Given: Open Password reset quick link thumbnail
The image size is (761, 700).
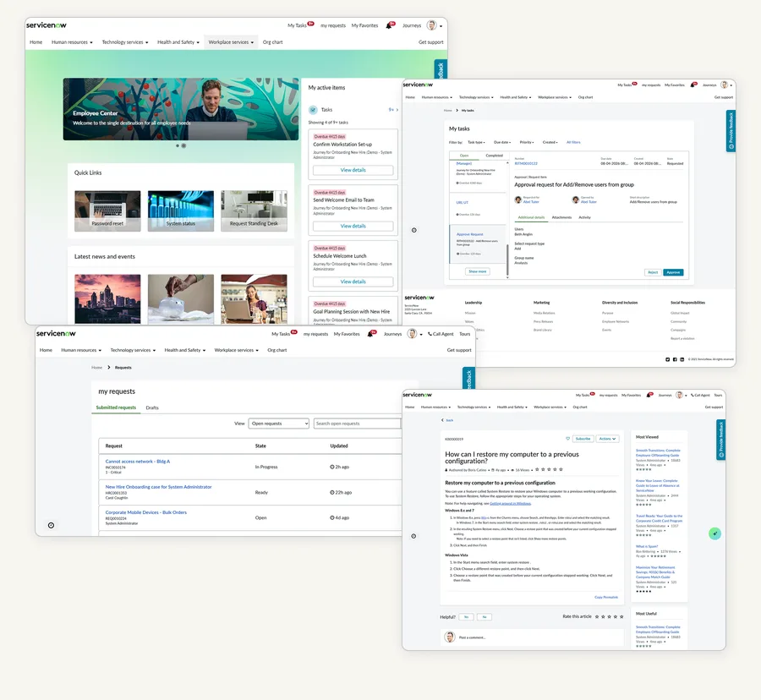Looking at the screenshot, I should (x=107, y=211).
